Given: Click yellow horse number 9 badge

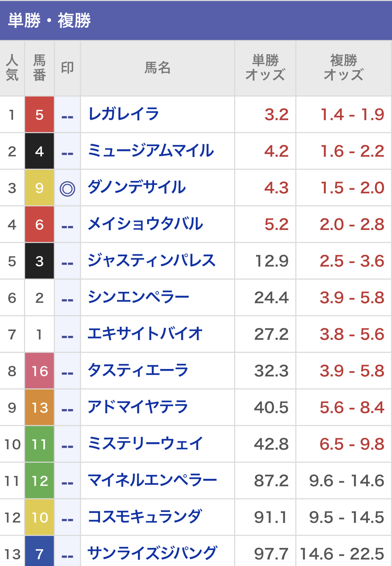Looking at the screenshot, I should 39,188.
